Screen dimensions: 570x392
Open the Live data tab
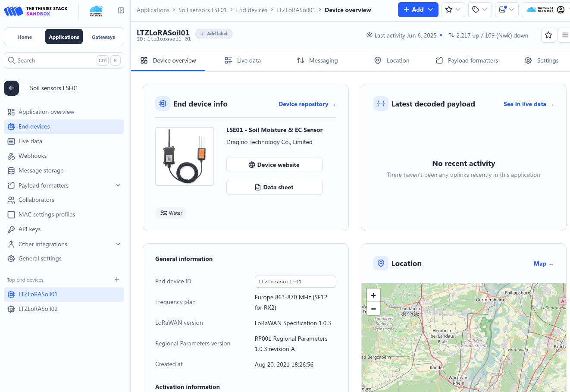(243, 61)
